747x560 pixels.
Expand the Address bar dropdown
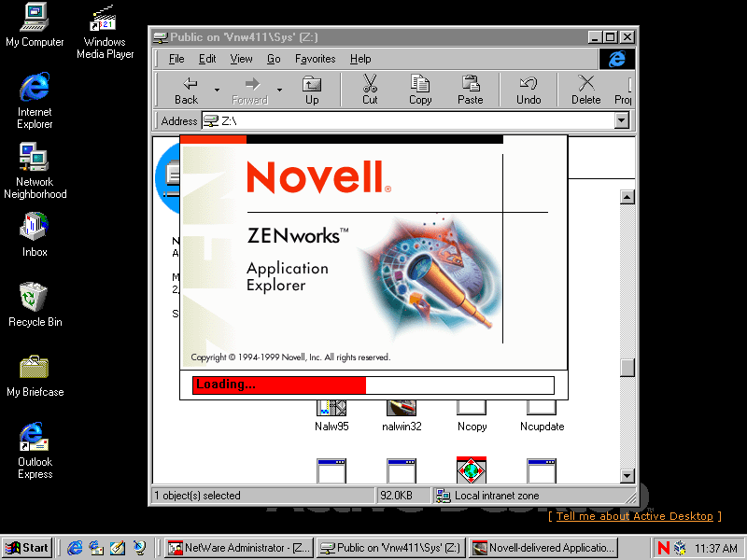click(x=621, y=121)
